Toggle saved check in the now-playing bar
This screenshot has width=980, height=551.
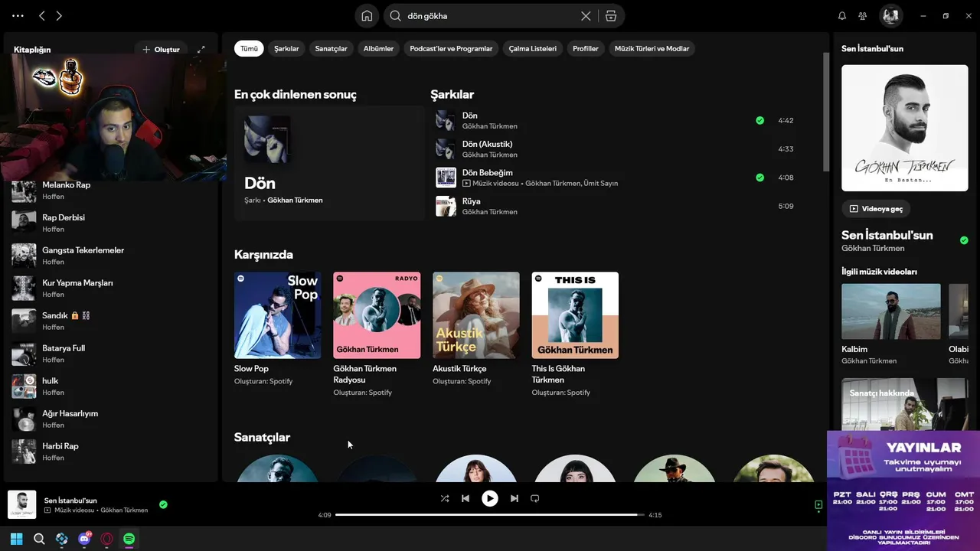click(163, 504)
